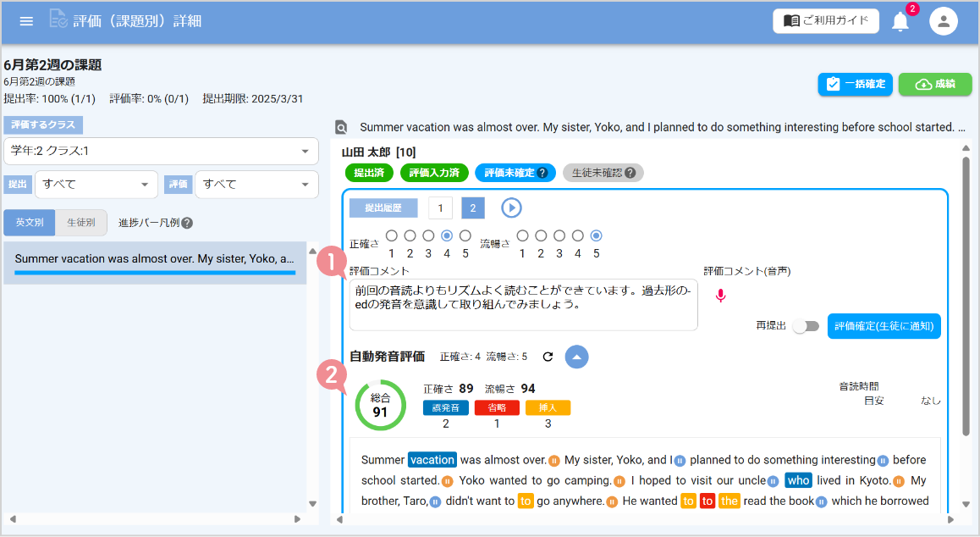980x537 pixels.
Task: Click the 一括確定 bulk confirm button
Action: pos(856,85)
